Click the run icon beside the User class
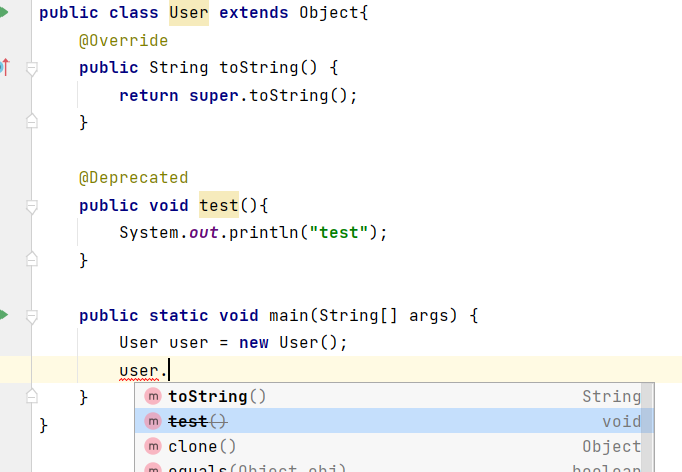The image size is (682, 472). point(4,14)
